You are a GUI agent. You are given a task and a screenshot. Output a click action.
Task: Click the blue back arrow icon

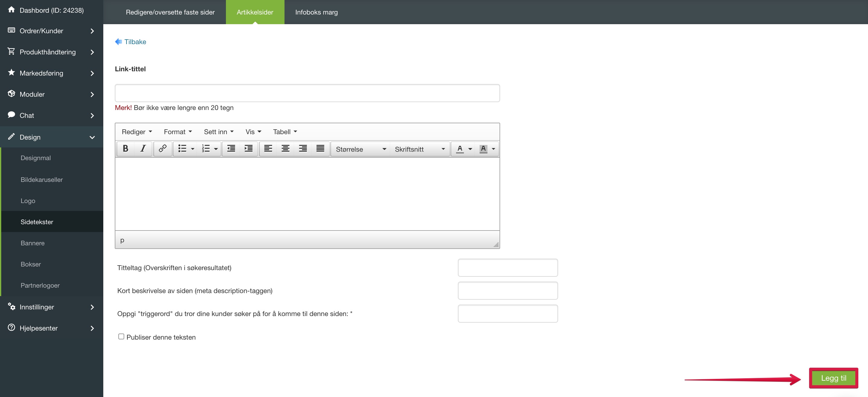pos(118,41)
